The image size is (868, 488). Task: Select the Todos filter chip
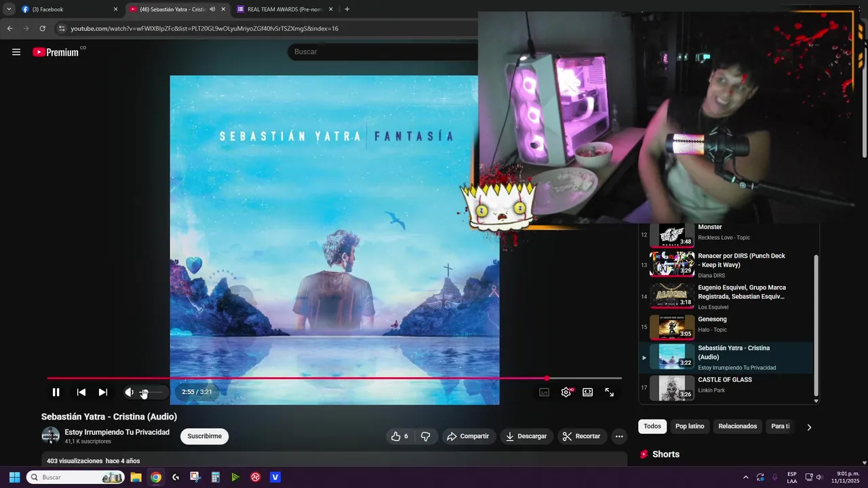point(652,426)
